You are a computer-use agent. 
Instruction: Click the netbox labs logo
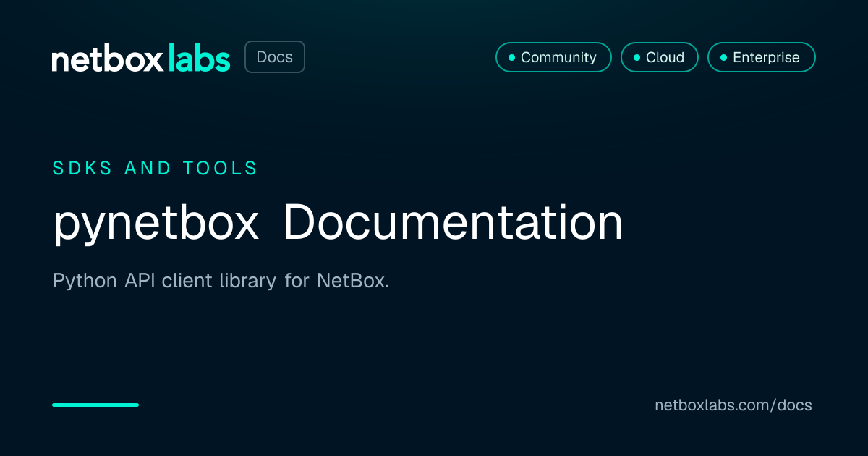tap(141, 58)
